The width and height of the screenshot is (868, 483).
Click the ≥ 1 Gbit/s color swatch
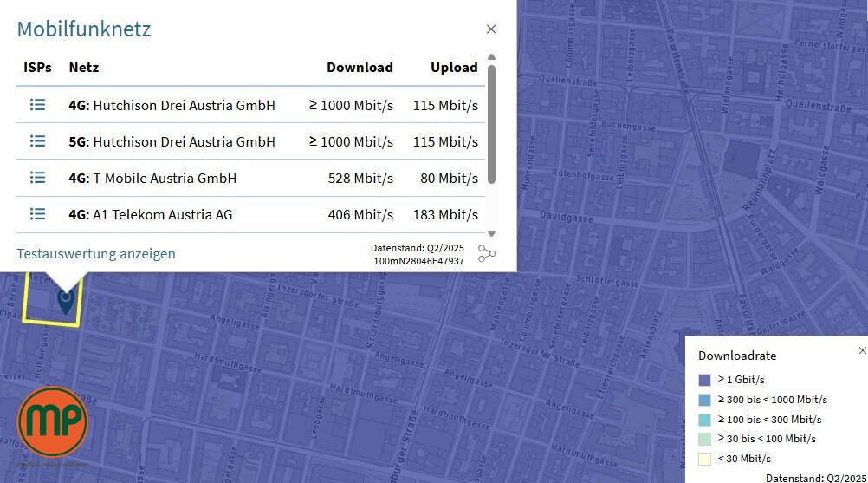(x=705, y=380)
